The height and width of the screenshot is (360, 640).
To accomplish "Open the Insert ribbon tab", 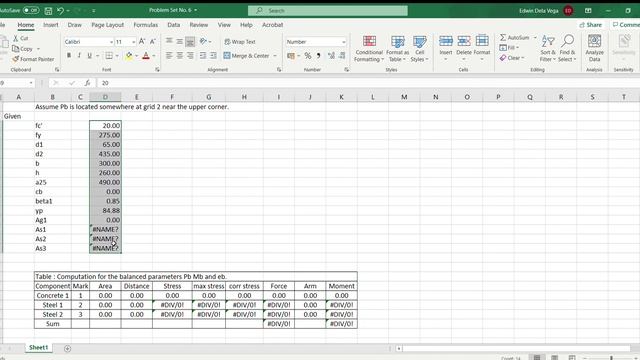I will pos(51,25).
